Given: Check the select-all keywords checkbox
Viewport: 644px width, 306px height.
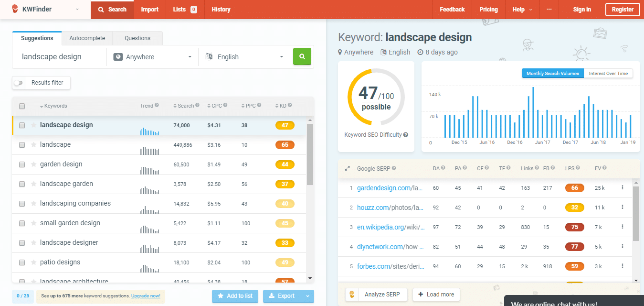Looking at the screenshot, I should (22, 106).
